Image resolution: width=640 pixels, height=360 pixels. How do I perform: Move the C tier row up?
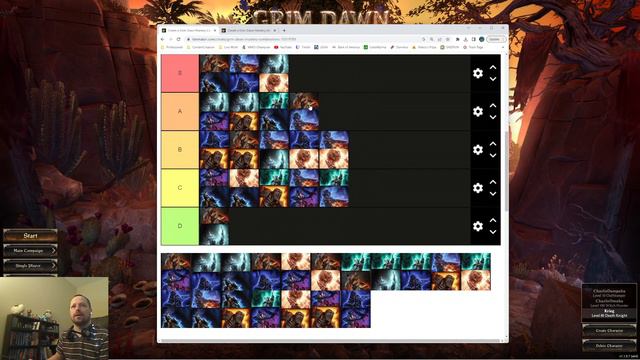[493, 182]
